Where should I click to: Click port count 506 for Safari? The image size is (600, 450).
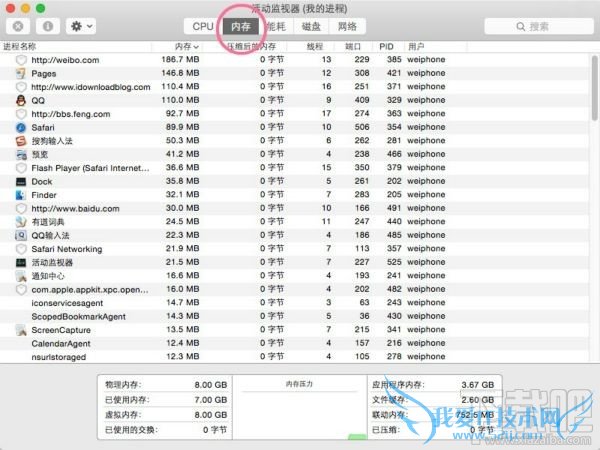(362, 127)
